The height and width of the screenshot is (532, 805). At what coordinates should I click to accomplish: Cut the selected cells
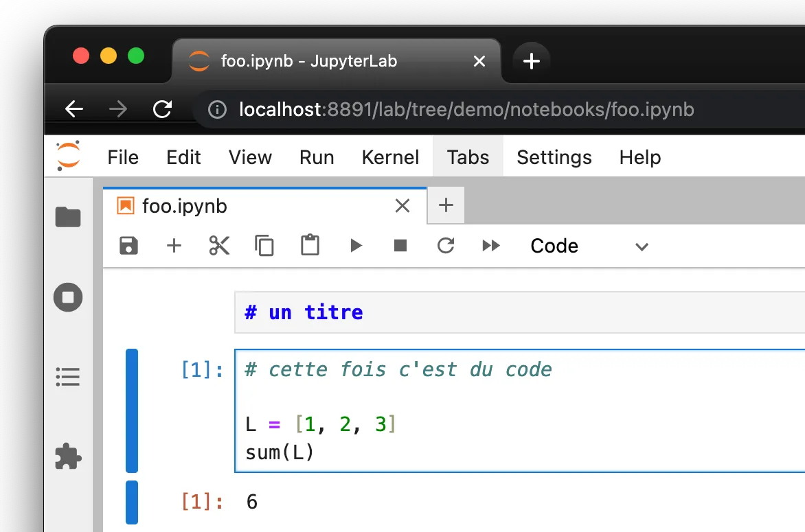(219, 246)
